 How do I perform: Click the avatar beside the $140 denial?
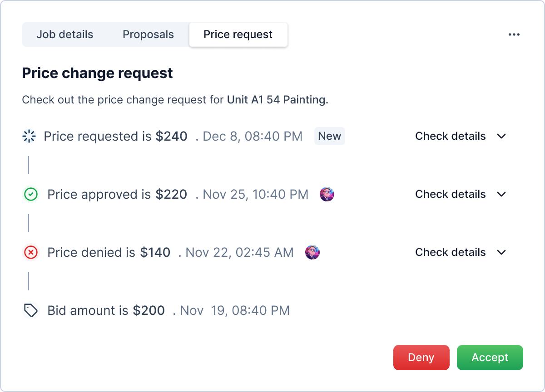point(312,252)
